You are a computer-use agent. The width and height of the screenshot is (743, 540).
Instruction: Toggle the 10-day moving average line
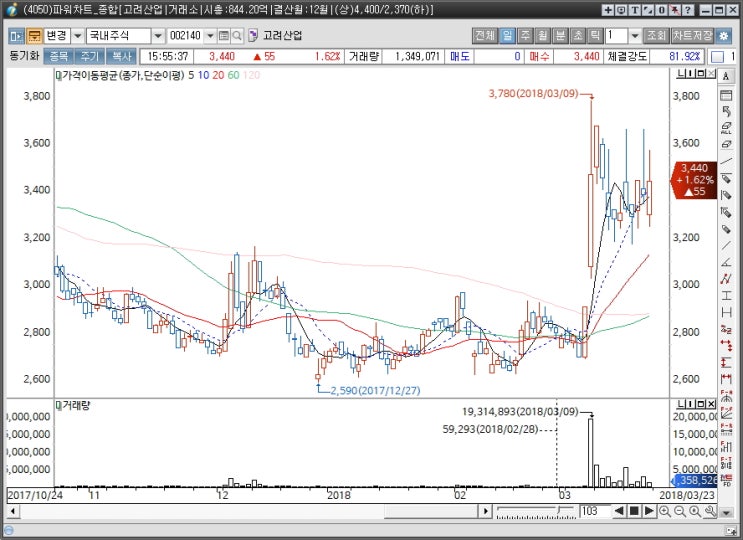click(x=203, y=75)
